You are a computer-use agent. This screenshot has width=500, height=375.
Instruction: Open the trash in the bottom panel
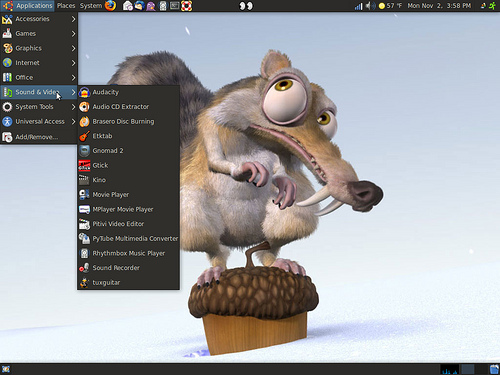pos(494,369)
